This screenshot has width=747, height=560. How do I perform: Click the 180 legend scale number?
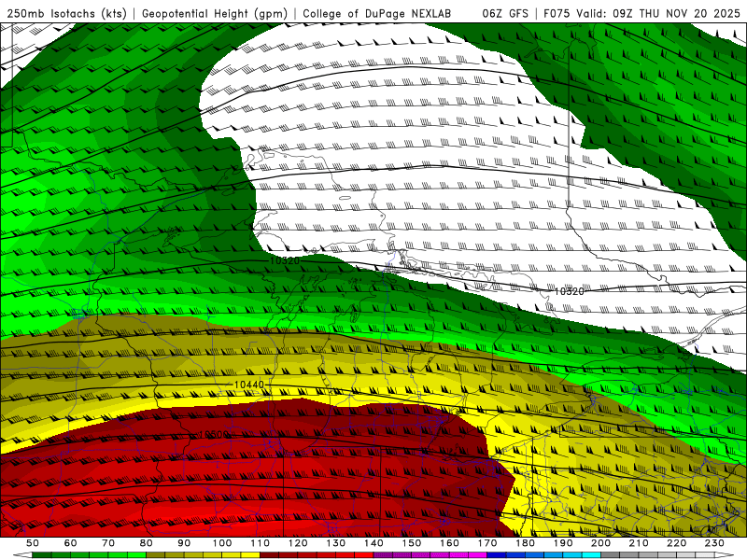[525, 543]
